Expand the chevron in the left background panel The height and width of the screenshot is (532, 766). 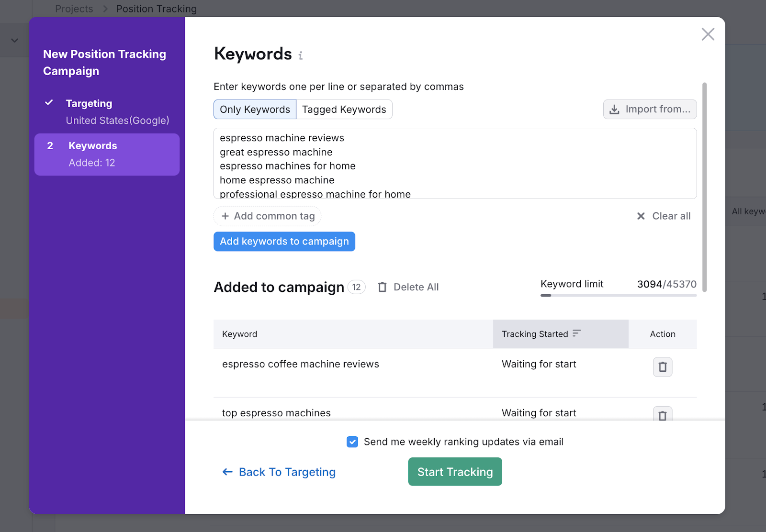(15, 41)
